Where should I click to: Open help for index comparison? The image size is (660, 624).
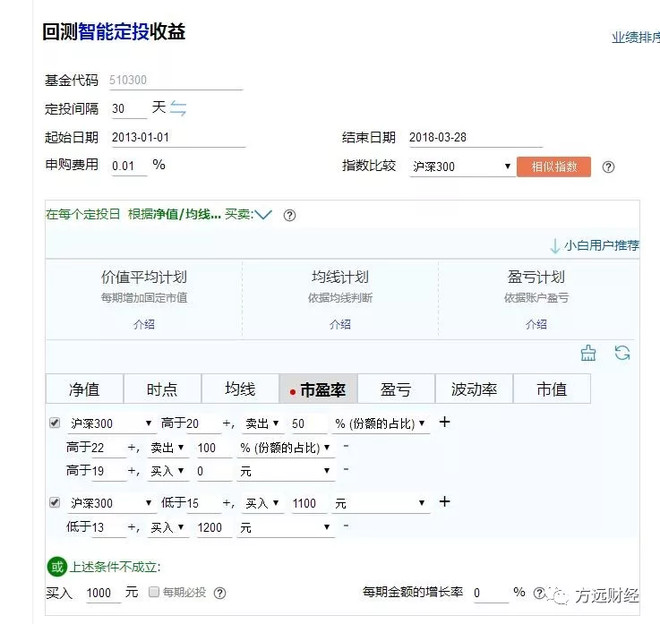click(x=608, y=167)
